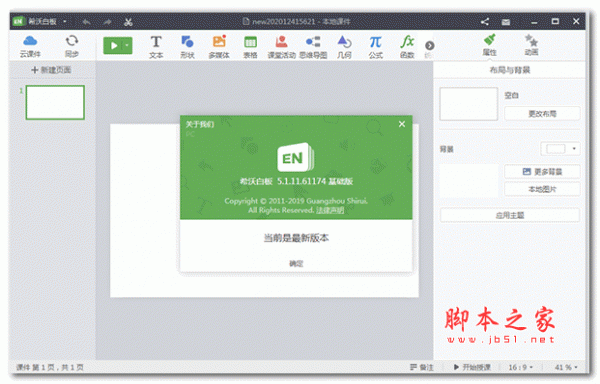Open the mail icon in title bar

[506, 22]
